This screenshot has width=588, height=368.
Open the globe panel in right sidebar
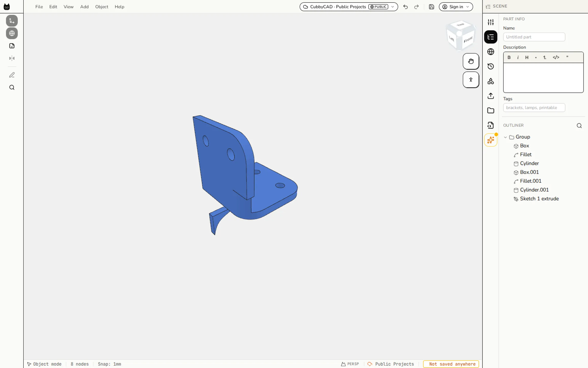(x=491, y=52)
